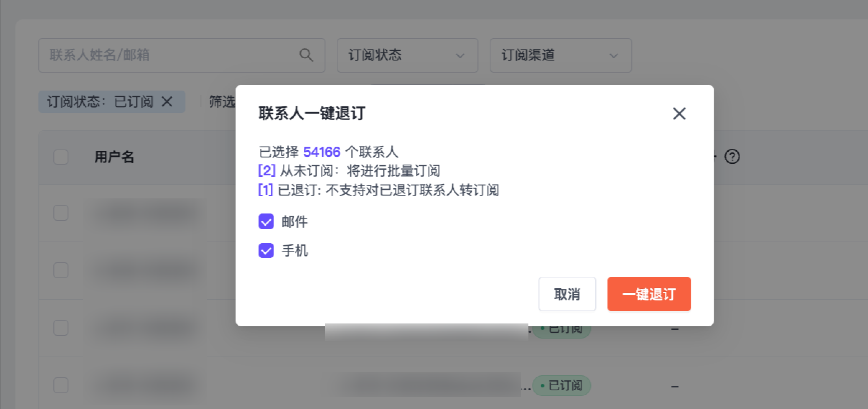This screenshot has width=868, height=409.
Task: Select the third contact row checkbox
Action: 61,328
